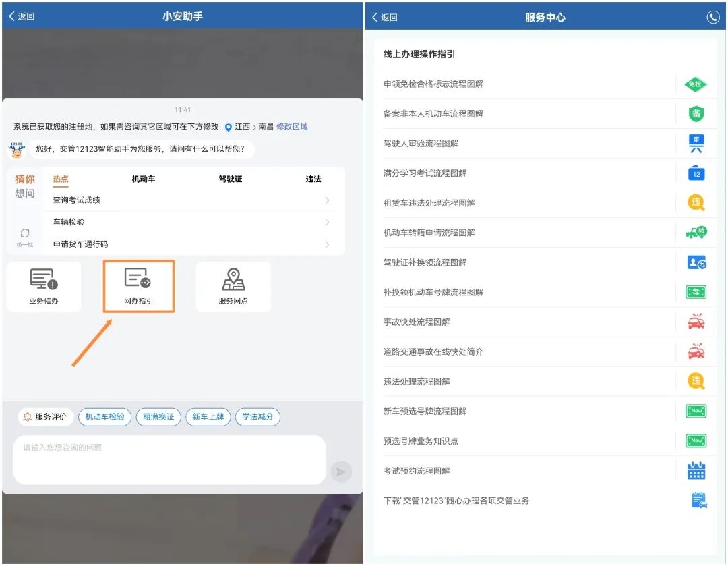Screen dimensions: 728x566
Task: Click the calendar icon for 考试预约
Action: (696, 471)
